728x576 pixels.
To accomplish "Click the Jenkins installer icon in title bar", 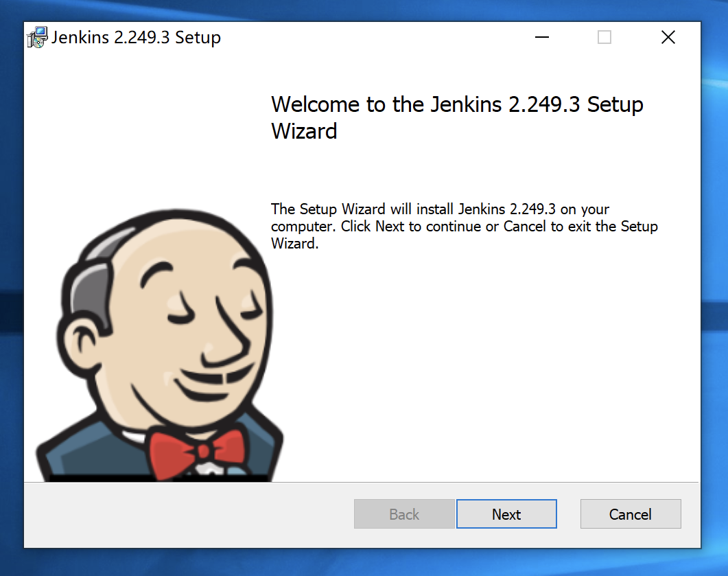I will tap(37, 37).
